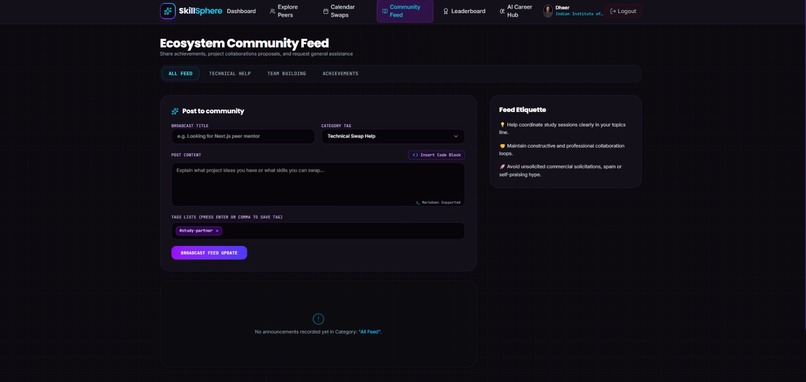The height and width of the screenshot is (382, 806).
Task: Click Broadcast Feed Update button
Action: point(209,253)
